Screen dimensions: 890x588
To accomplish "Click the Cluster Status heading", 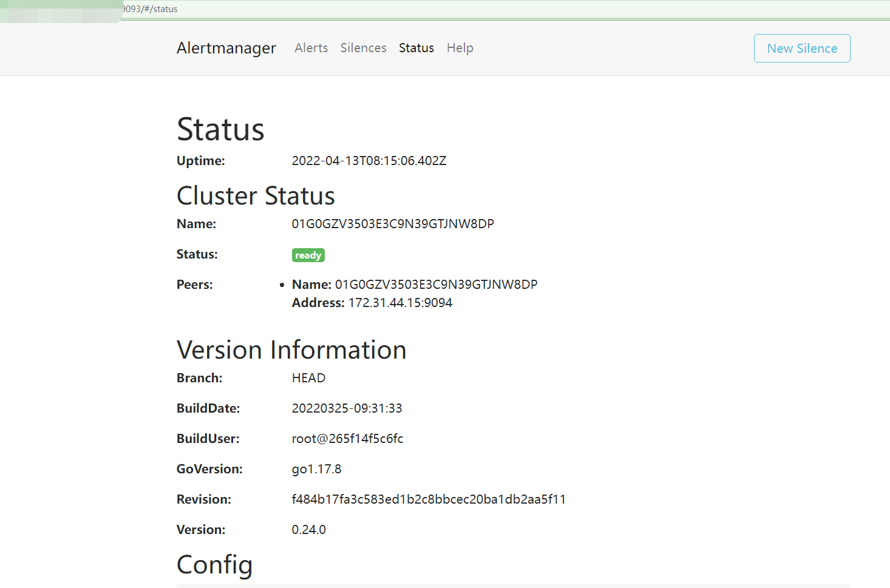I will 256,195.
